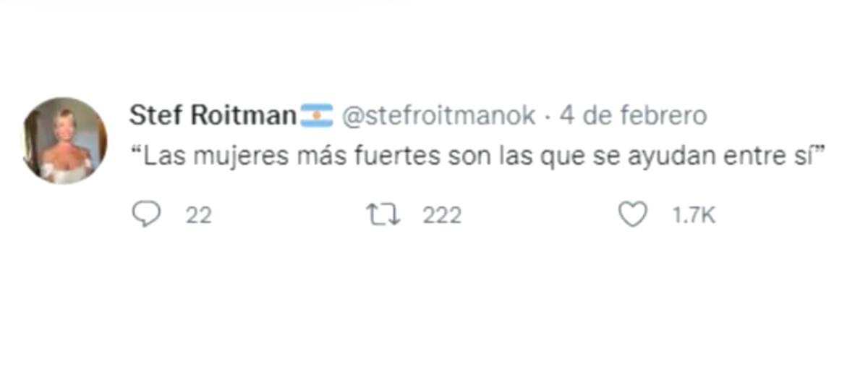The image size is (868, 373).
Task: Click the reply speech bubble icon
Action: point(146,214)
